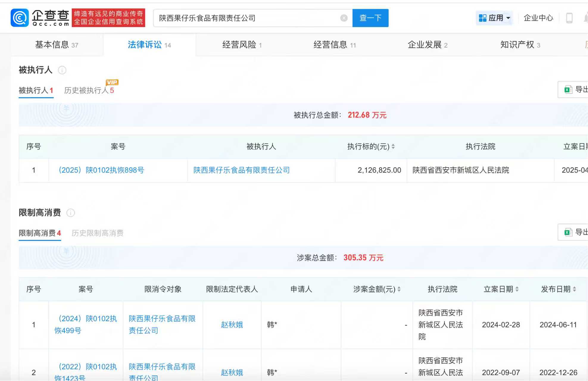Sort by 立案日期 in 限制高消费 table

517,289
